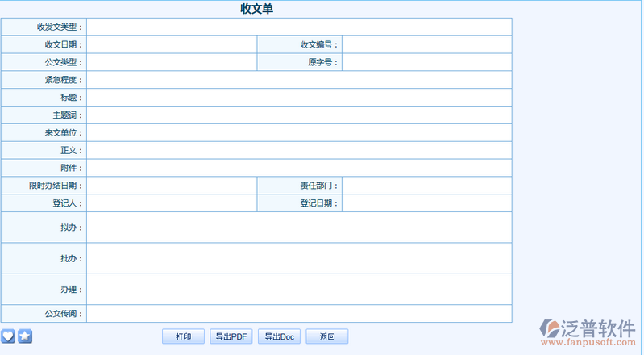The height and width of the screenshot is (355, 644).
Task: Click the 原字号 value cell
Action: coord(426,63)
